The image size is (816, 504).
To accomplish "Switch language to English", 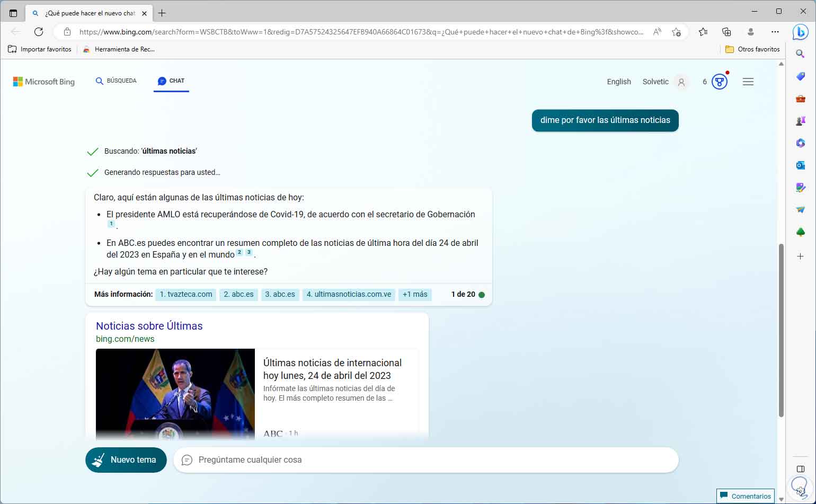I will point(619,82).
